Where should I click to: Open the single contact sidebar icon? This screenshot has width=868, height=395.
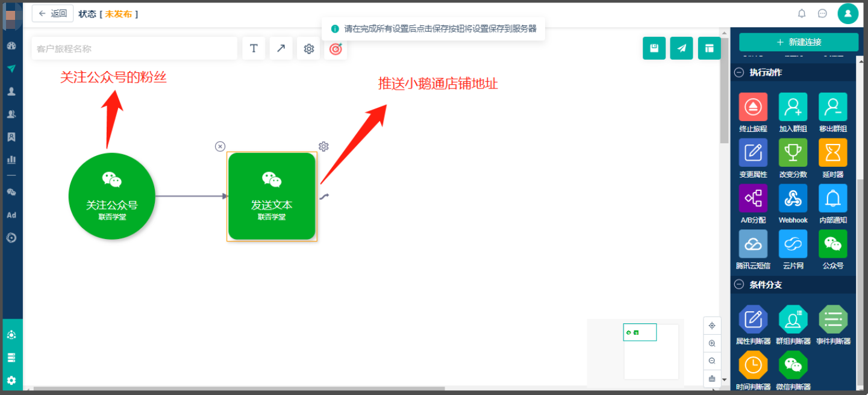pyautogui.click(x=11, y=92)
